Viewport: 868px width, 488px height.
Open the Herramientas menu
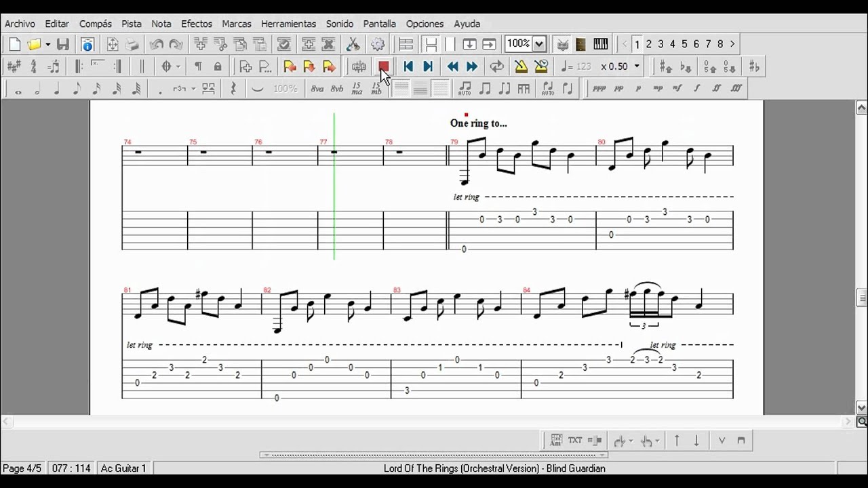[x=289, y=24]
